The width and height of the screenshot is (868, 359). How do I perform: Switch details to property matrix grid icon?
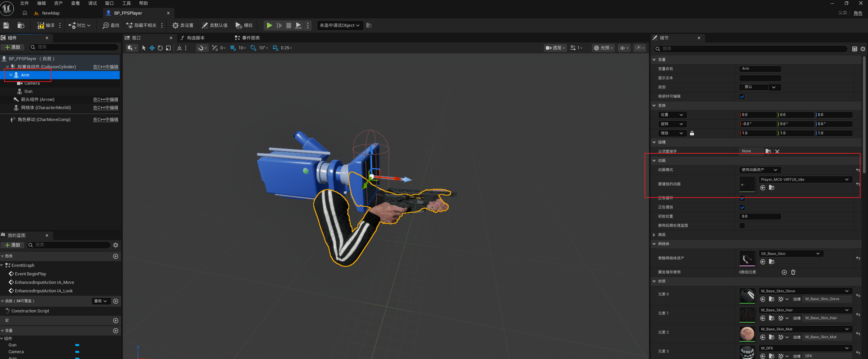pyautogui.click(x=854, y=49)
